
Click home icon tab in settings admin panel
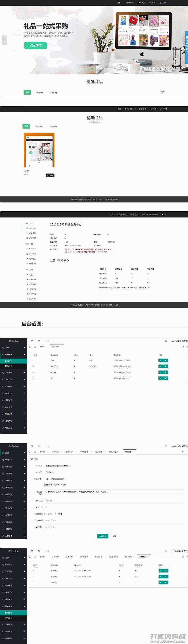pos(35,452)
